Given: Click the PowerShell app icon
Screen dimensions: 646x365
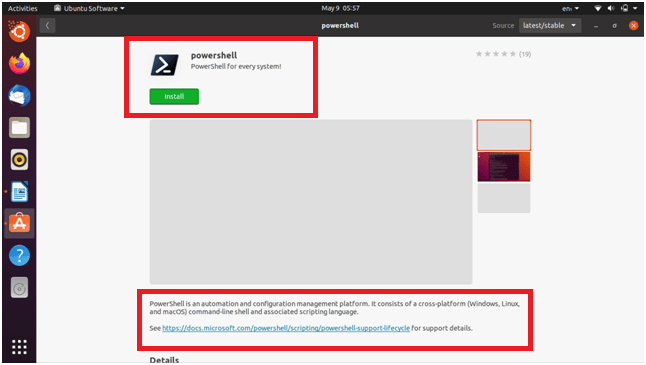Looking at the screenshot, I should [x=164, y=65].
